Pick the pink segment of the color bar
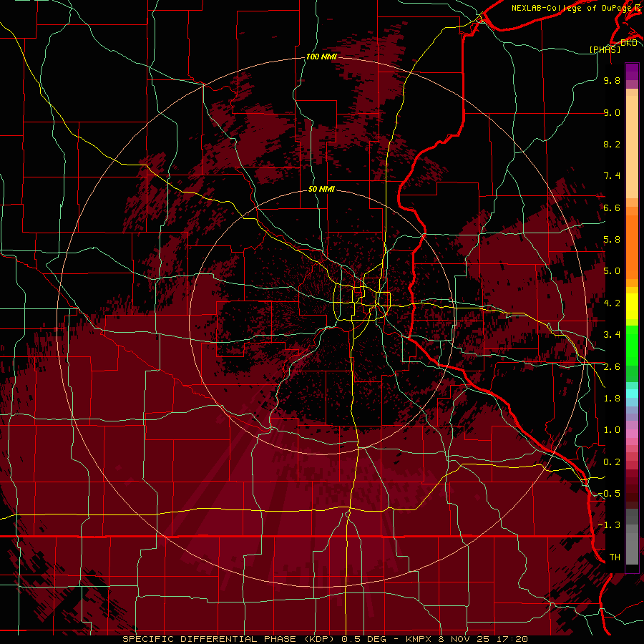Image resolution: width=644 pixels, height=644 pixels. coord(632,434)
